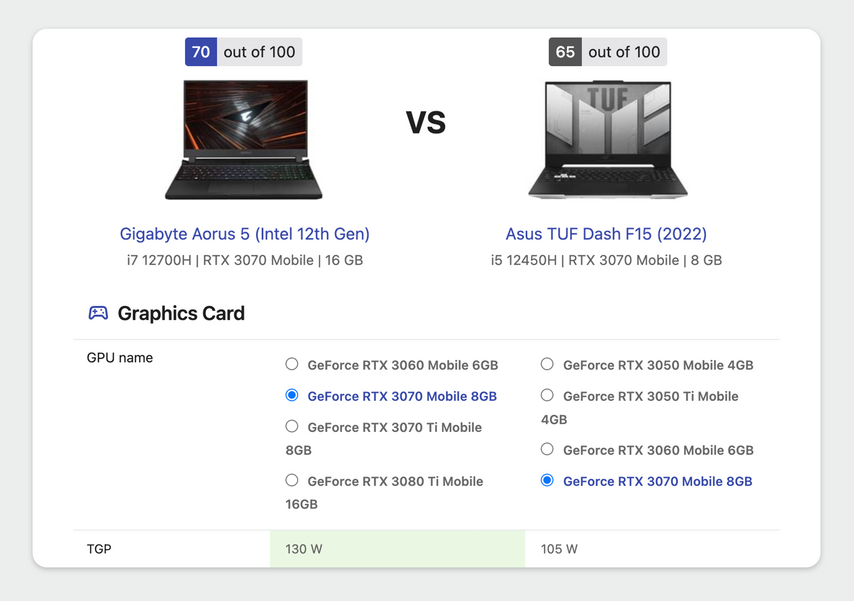The width and height of the screenshot is (854, 601).
Task: Click the Graphics Card section heading
Action: point(181,313)
